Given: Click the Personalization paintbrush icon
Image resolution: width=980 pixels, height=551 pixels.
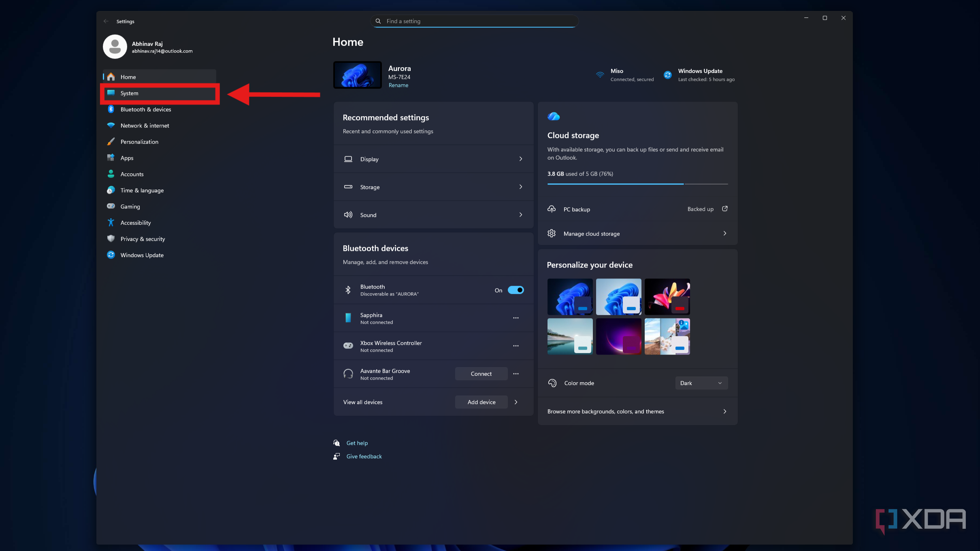Looking at the screenshot, I should click(111, 142).
